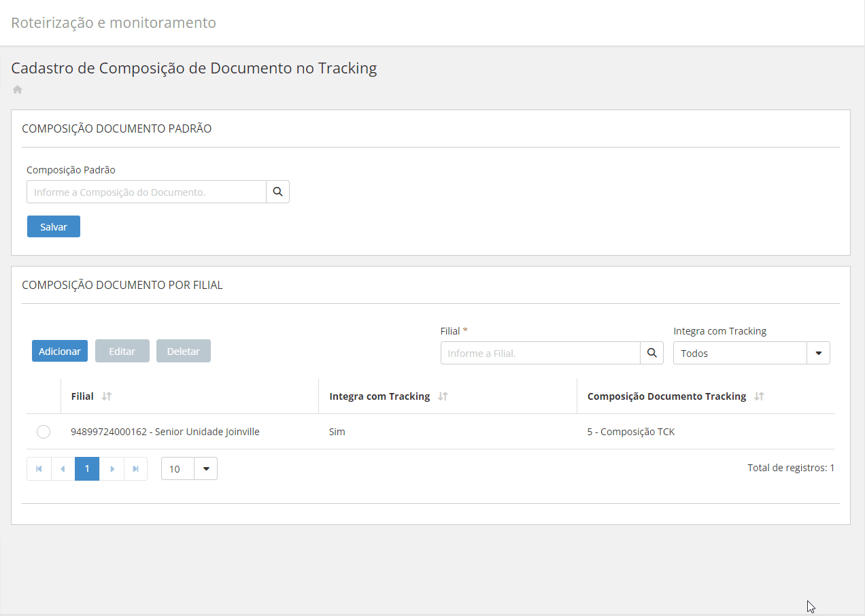This screenshot has height=616, width=865.
Task: Go to the previous results page
Action: [63, 469]
